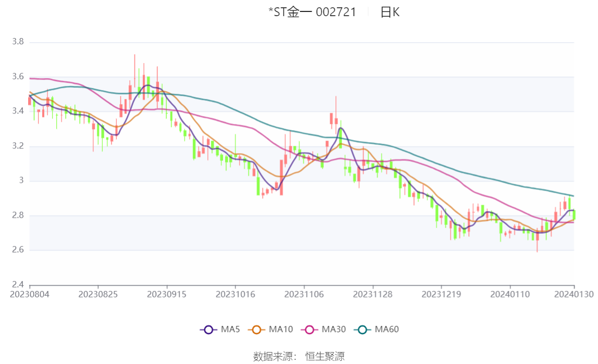This screenshot has width=598, height=364.
Task: Click the 20240130 x-axis date label
Action: click(574, 294)
